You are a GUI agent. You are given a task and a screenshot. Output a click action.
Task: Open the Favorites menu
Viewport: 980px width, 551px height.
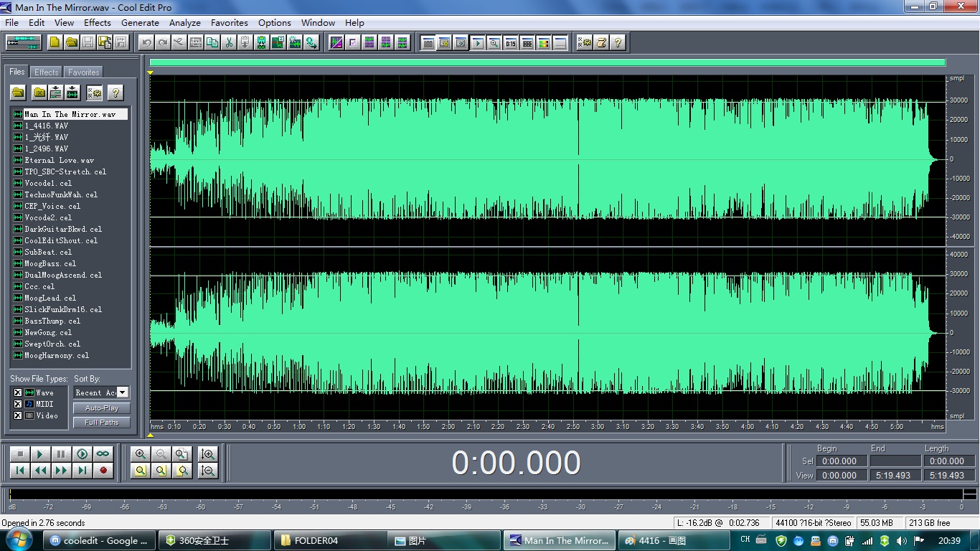230,23
